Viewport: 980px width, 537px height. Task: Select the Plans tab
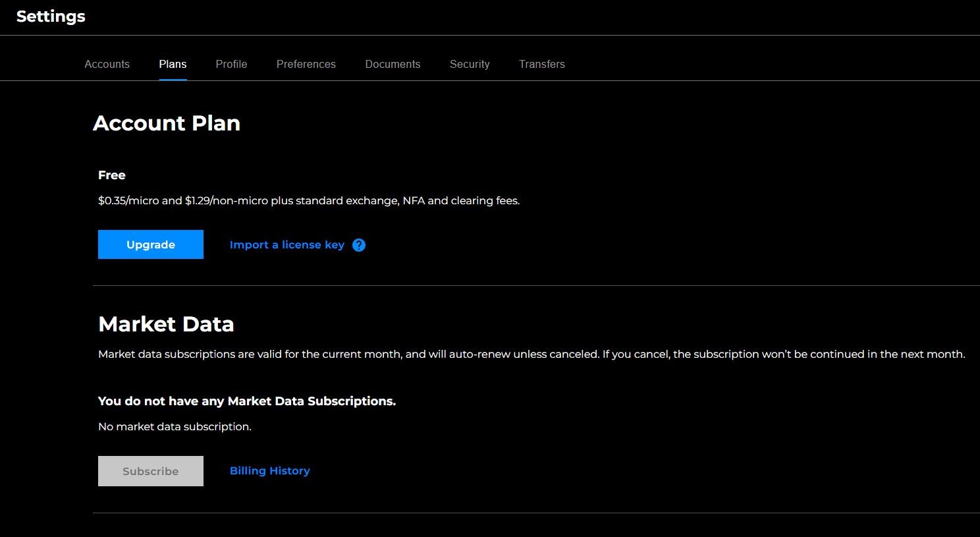coord(173,64)
